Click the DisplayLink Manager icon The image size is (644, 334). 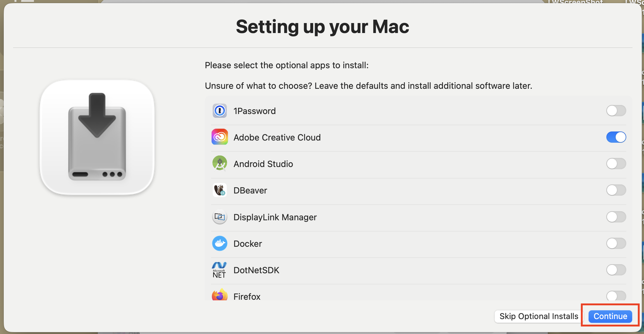click(219, 217)
